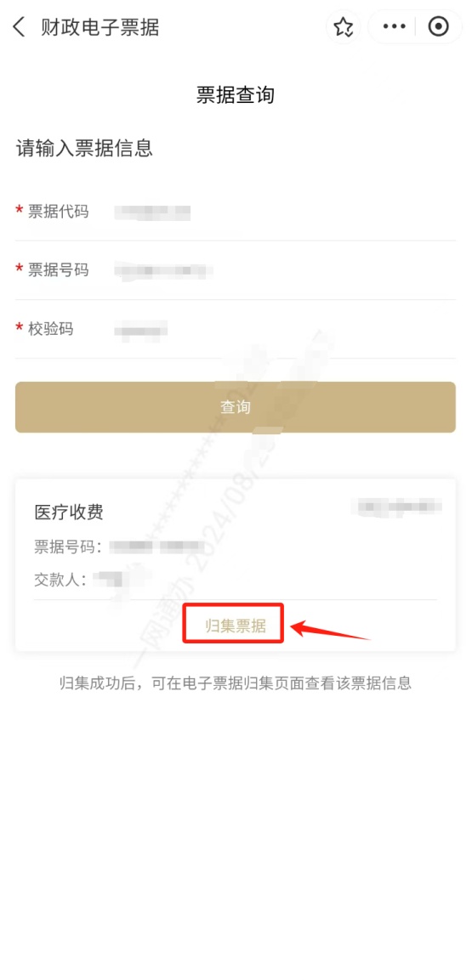Click the 查询 button

(x=235, y=407)
